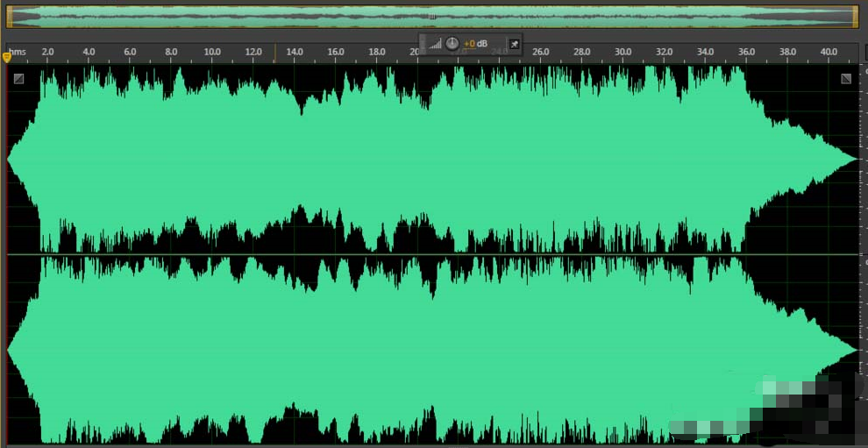Click the volume bars icon in the HUD
Image resolution: width=868 pixels, height=448 pixels.
point(435,44)
